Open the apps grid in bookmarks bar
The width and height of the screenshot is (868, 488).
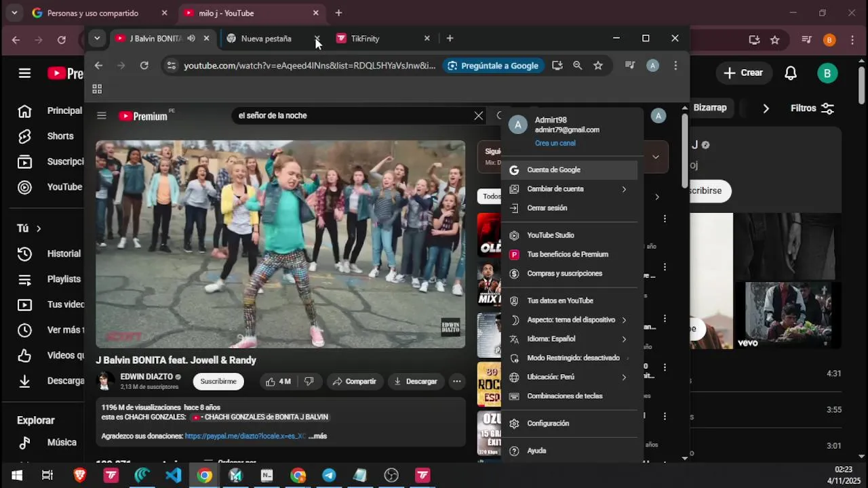pyautogui.click(x=97, y=89)
